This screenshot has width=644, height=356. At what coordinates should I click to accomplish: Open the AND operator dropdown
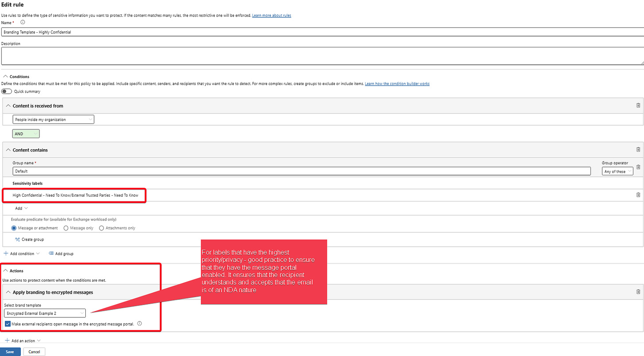click(26, 134)
